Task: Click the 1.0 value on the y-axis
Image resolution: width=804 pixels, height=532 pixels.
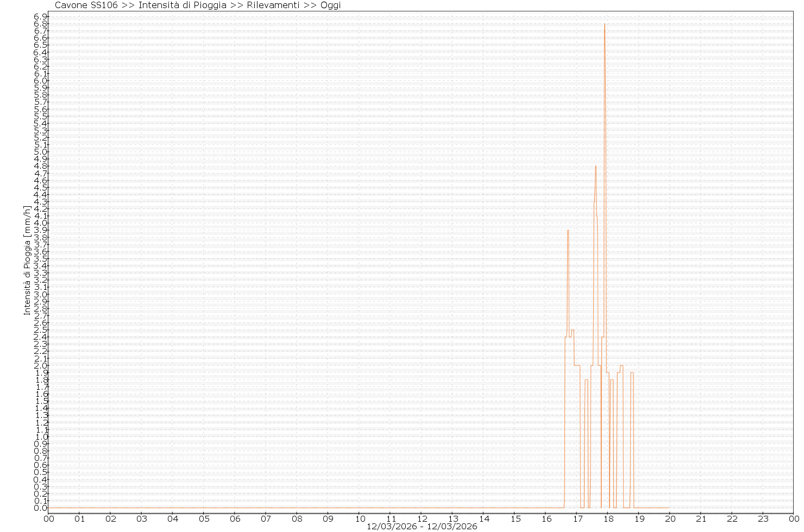Action: click(41, 437)
